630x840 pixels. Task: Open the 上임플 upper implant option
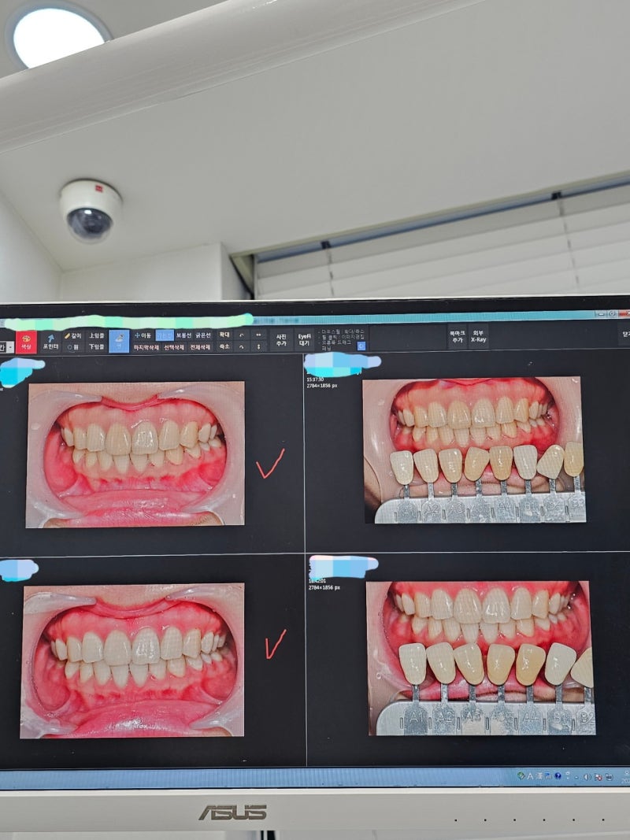96,335
